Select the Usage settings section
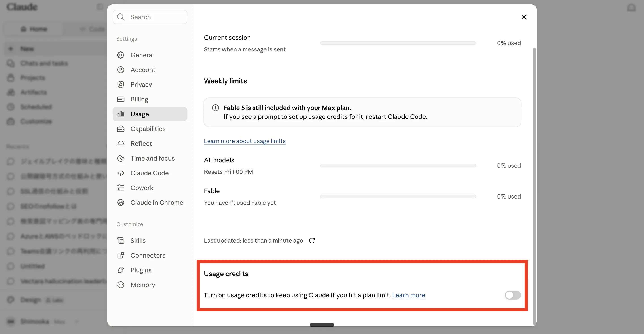 pos(150,114)
